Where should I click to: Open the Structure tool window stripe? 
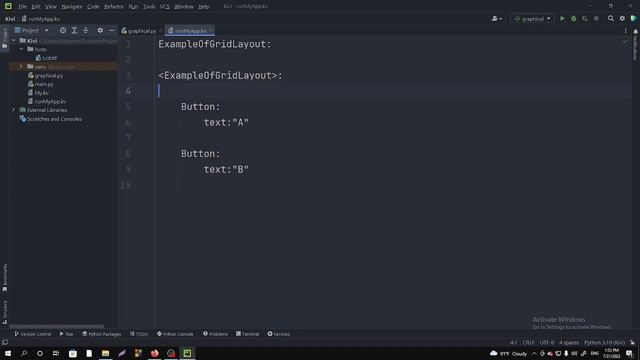coord(4,312)
